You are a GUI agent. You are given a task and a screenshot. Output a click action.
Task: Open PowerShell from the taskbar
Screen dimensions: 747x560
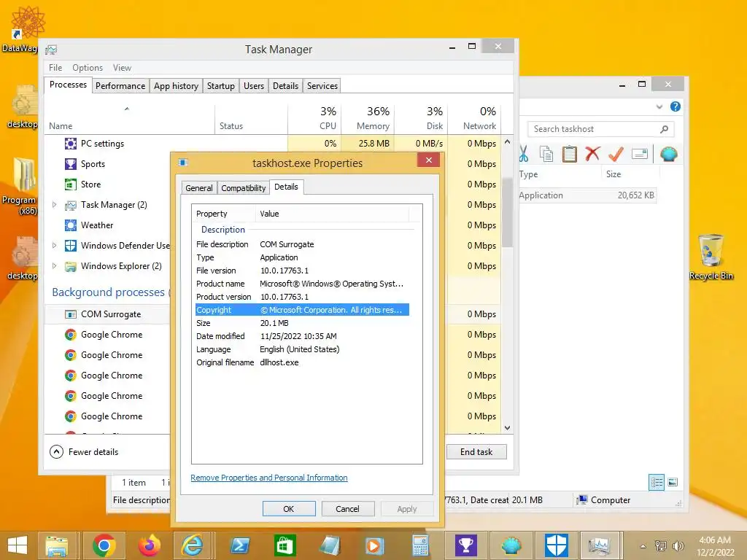(239, 545)
